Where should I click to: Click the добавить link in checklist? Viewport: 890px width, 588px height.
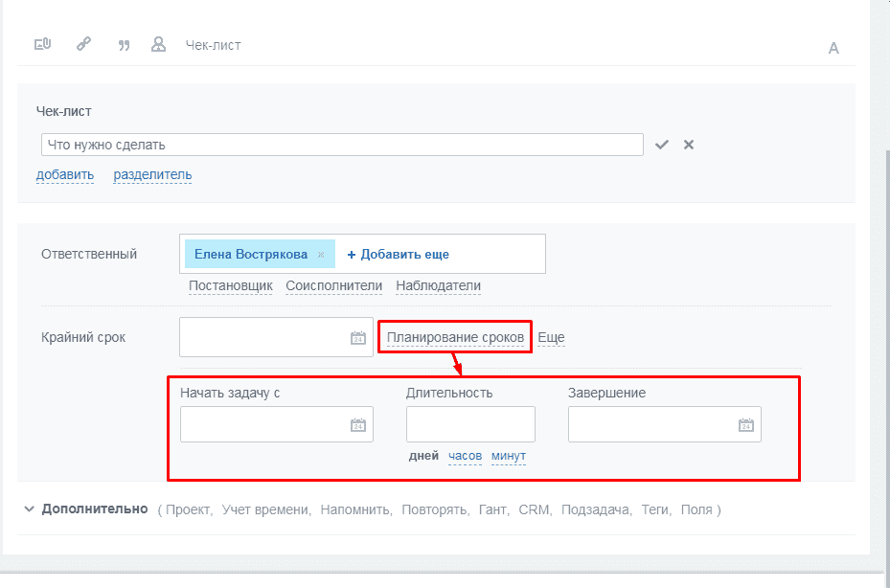(65, 174)
